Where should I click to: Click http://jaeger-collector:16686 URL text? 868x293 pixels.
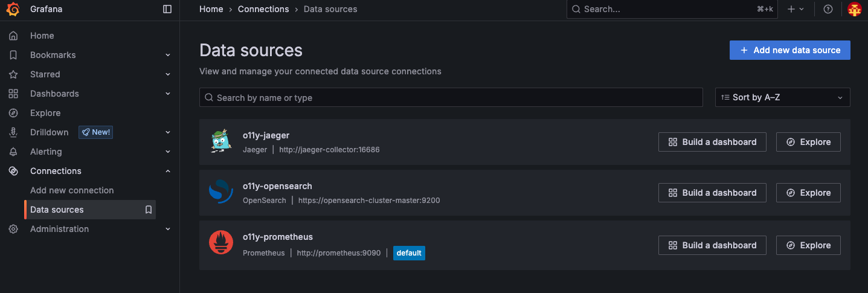click(x=329, y=149)
